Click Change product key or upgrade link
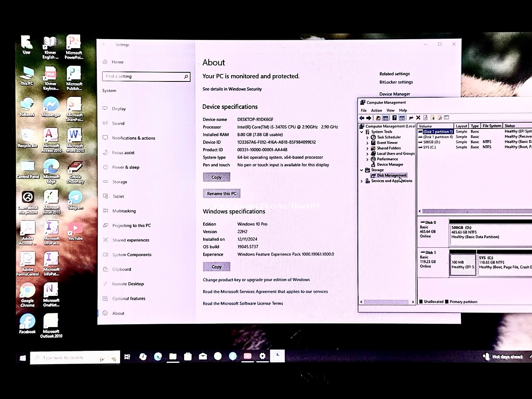This screenshot has height=399, width=532. click(x=256, y=280)
